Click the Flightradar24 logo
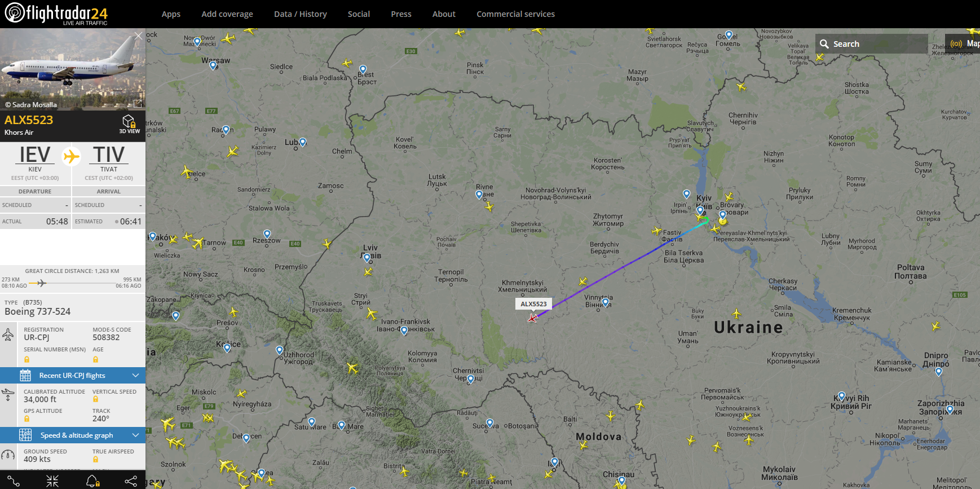 pos(56,14)
